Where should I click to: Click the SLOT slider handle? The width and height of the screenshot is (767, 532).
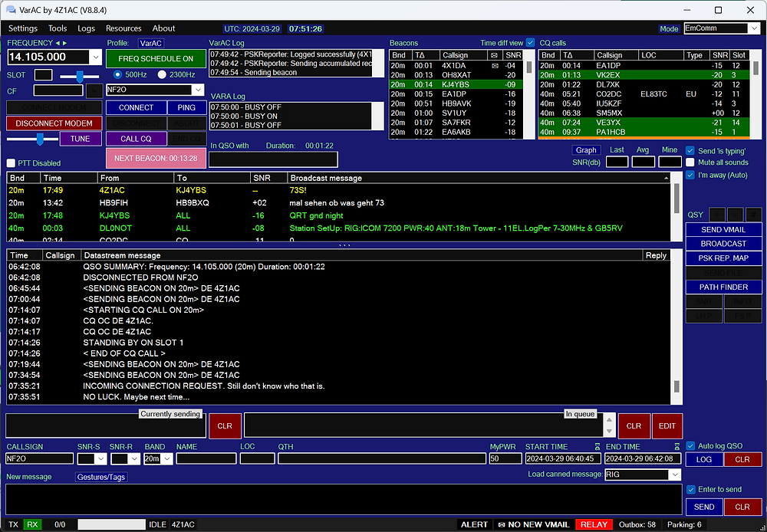79,76
